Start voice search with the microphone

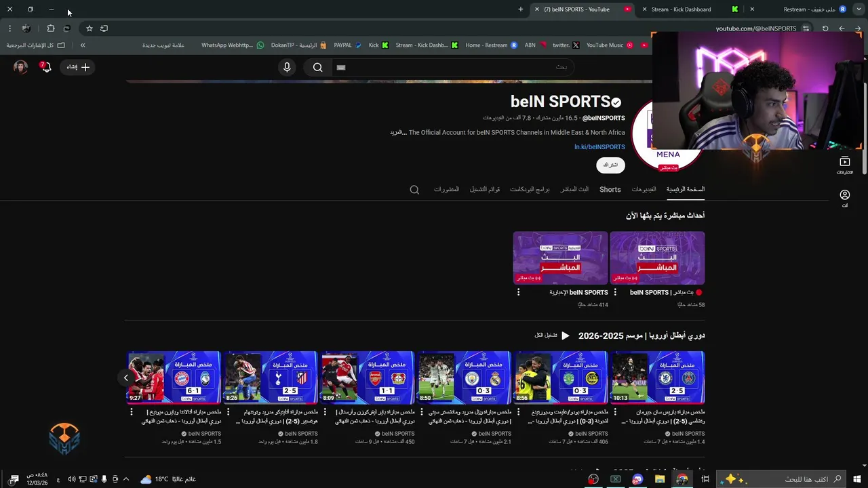[287, 67]
